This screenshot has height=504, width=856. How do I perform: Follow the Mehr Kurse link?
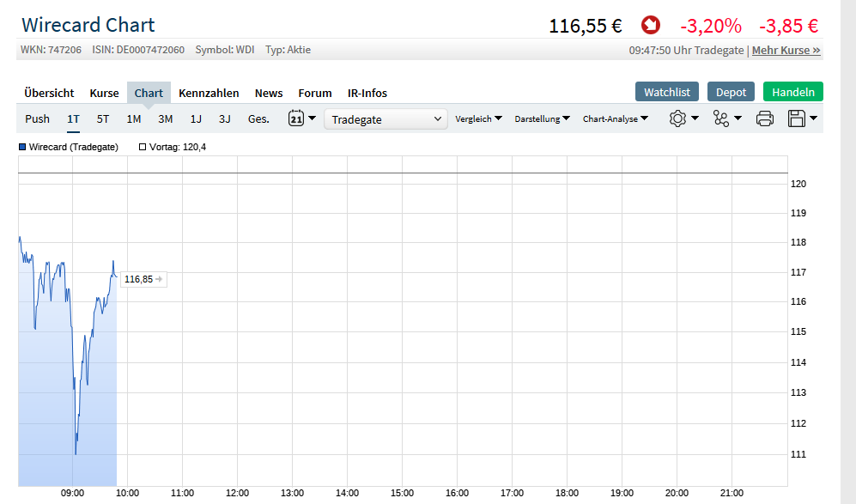[x=786, y=51]
